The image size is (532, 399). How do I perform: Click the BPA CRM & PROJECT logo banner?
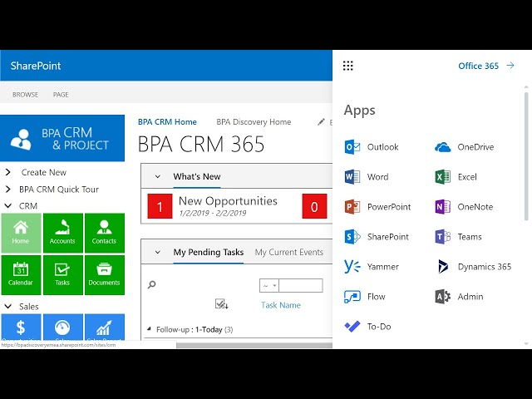point(62,139)
